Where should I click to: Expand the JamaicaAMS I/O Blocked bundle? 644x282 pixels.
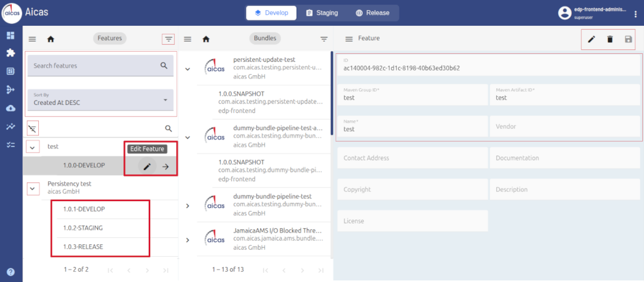pos(188,240)
